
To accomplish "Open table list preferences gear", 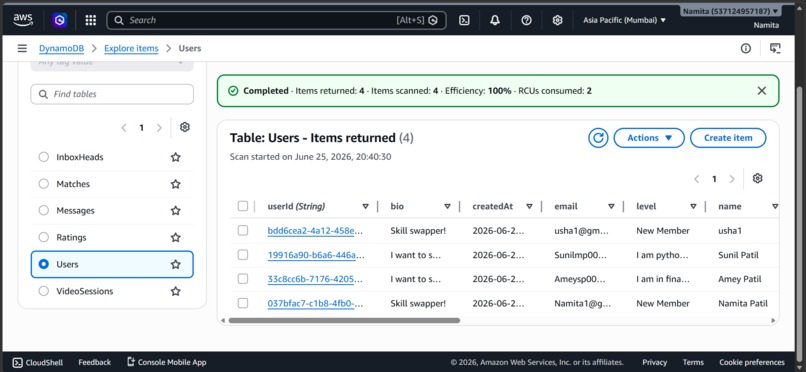I will point(185,127).
